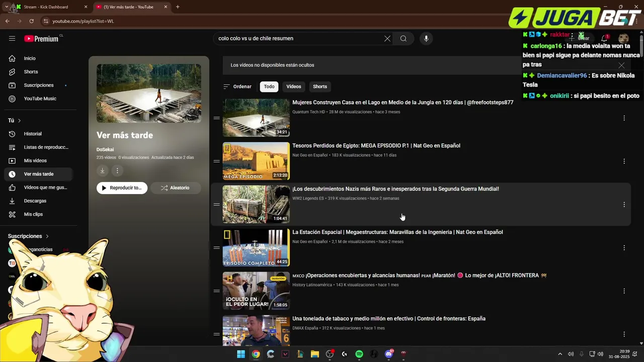Image resolution: width=644 pixels, height=362 pixels.
Task: Open Google Chrome from the taskbar
Action: click(x=256, y=354)
